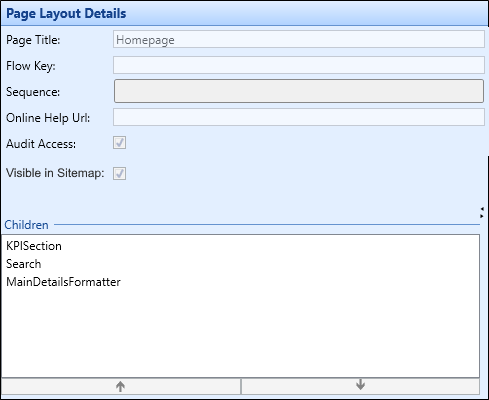This screenshot has height=400, width=489.
Task: Select the Online Help Url field
Action: tap(299, 117)
